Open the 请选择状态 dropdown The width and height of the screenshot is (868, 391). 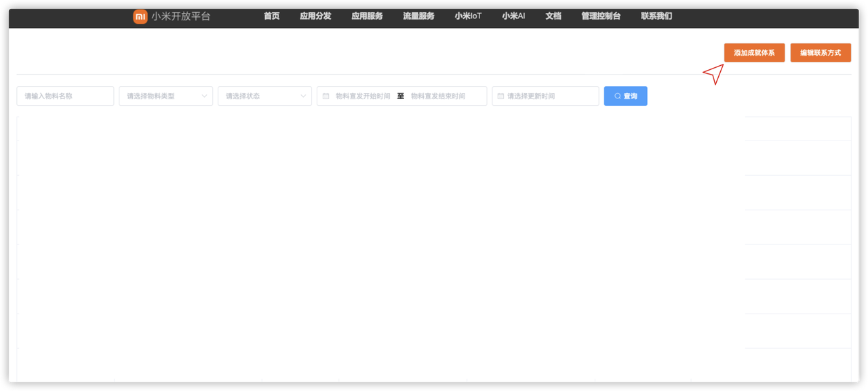pos(264,96)
